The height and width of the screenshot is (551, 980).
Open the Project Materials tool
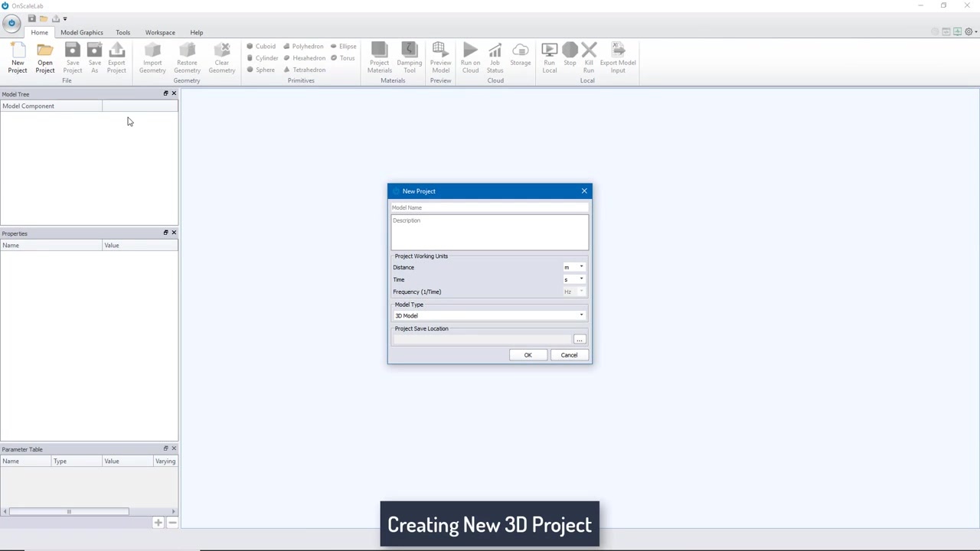point(379,58)
